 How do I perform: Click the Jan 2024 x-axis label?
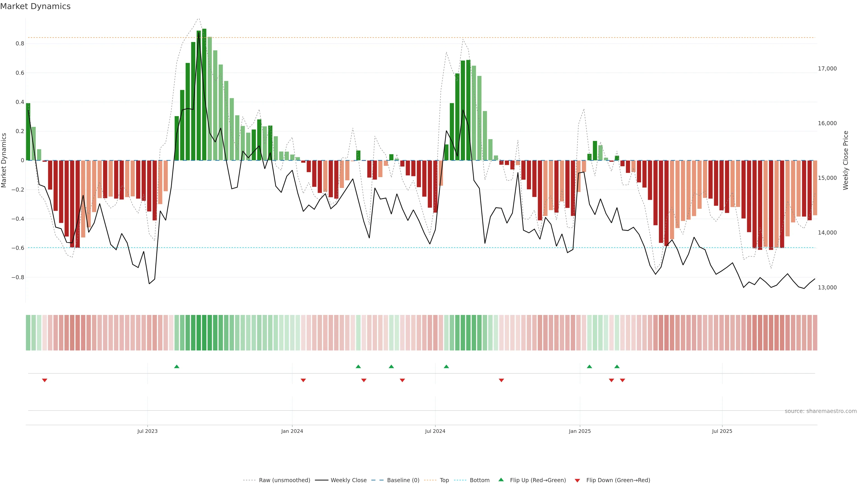[292, 431]
